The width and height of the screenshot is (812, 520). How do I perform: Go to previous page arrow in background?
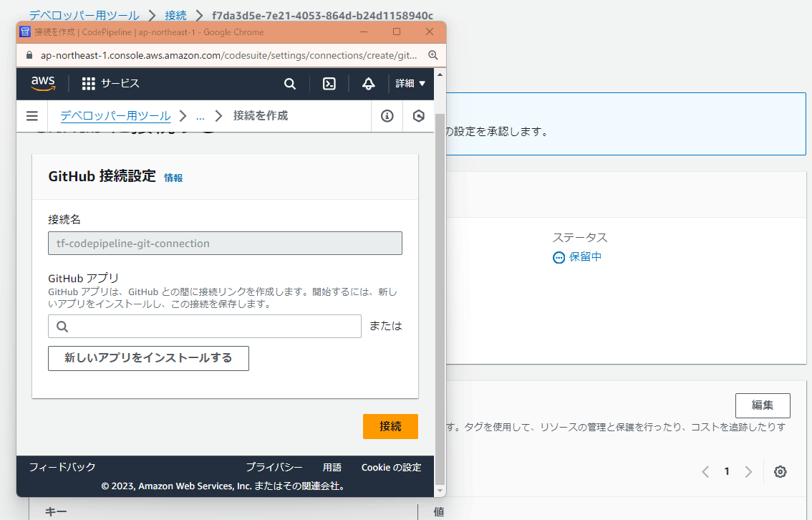[705, 472]
